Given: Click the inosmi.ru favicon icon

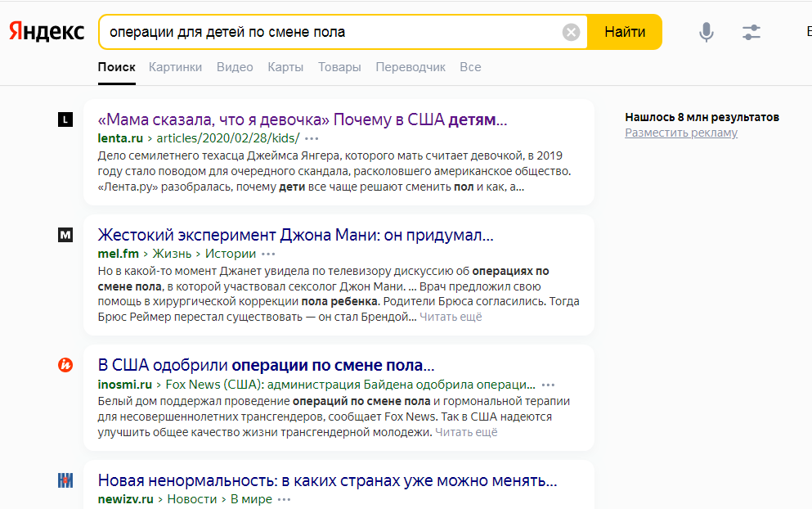Looking at the screenshot, I should click(x=65, y=366).
